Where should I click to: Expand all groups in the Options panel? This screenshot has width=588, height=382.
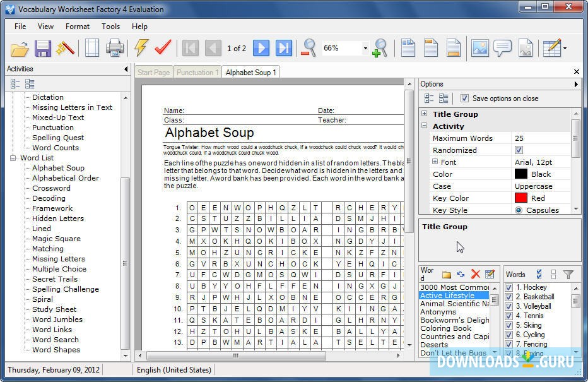click(x=444, y=98)
